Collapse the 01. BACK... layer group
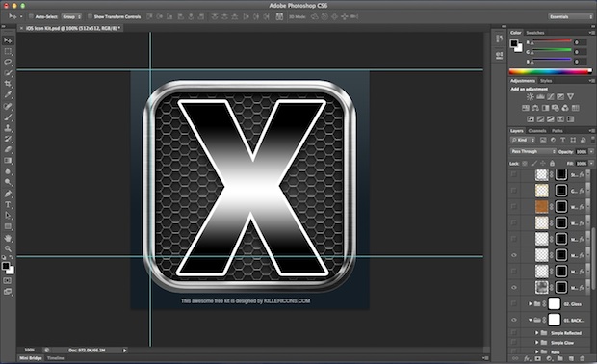Image resolution: width=597 pixels, height=364 pixels. (530, 320)
